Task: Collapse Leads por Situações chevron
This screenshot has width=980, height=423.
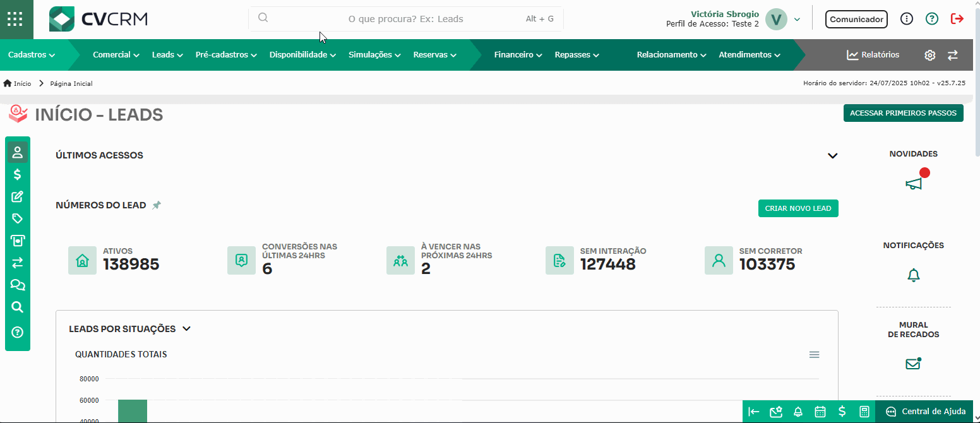Action: pos(186,329)
